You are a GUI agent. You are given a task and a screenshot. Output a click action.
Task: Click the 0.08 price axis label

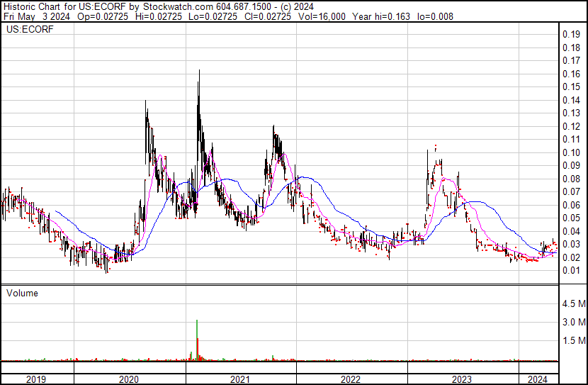tap(572, 179)
